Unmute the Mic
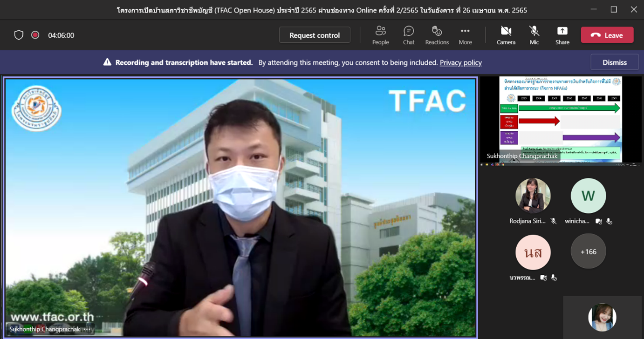The image size is (644, 339). point(534,35)
